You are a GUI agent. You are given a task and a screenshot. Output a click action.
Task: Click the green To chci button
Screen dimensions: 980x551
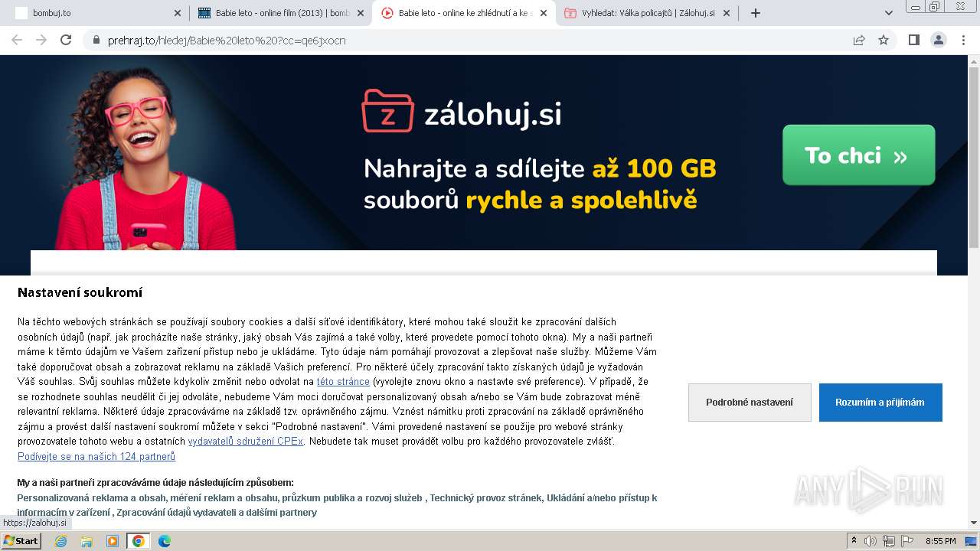tap(858, 155)
